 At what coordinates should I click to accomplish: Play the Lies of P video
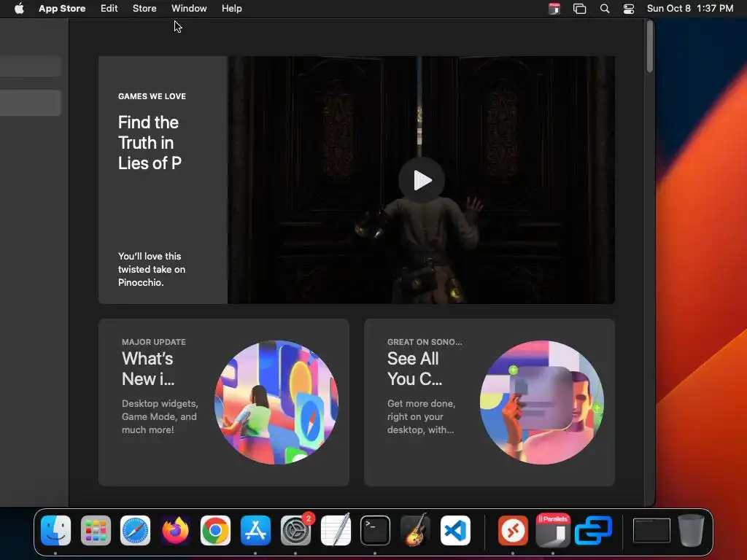click(x=422, y=180)
